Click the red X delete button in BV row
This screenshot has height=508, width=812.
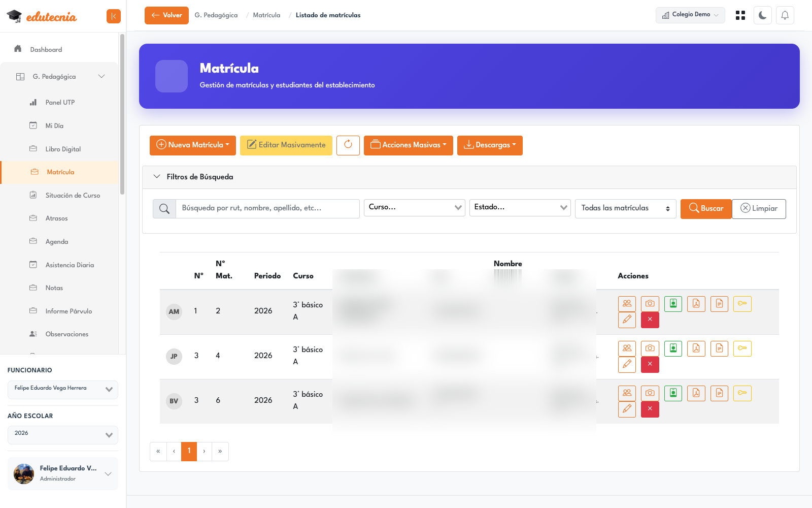[650, 409]
